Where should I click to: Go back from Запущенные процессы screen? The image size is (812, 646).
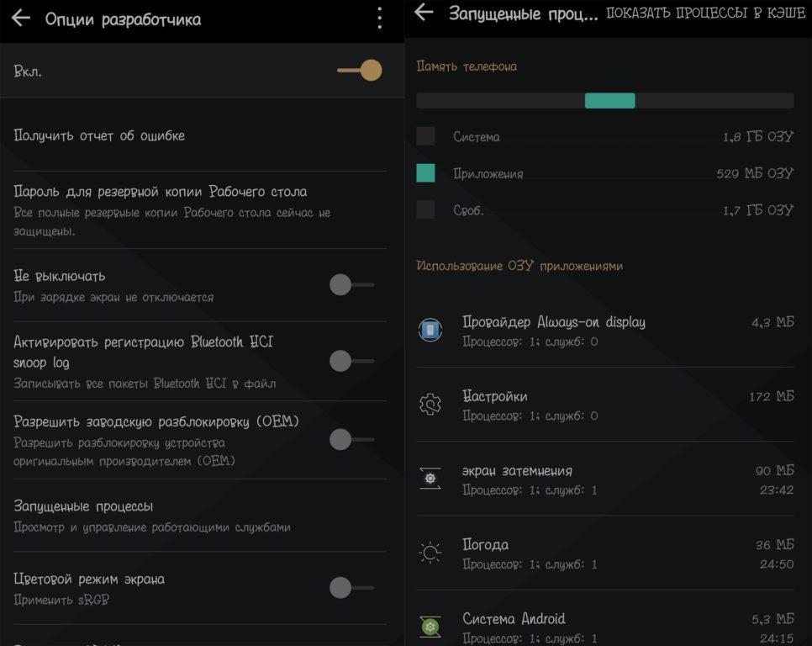424,12
